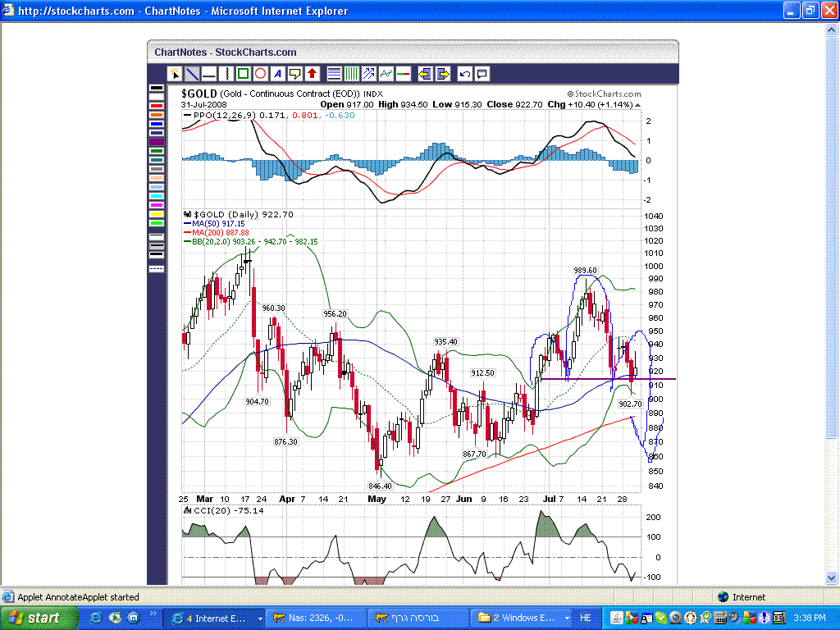Set the medium line width option

[x=157, y=245]
